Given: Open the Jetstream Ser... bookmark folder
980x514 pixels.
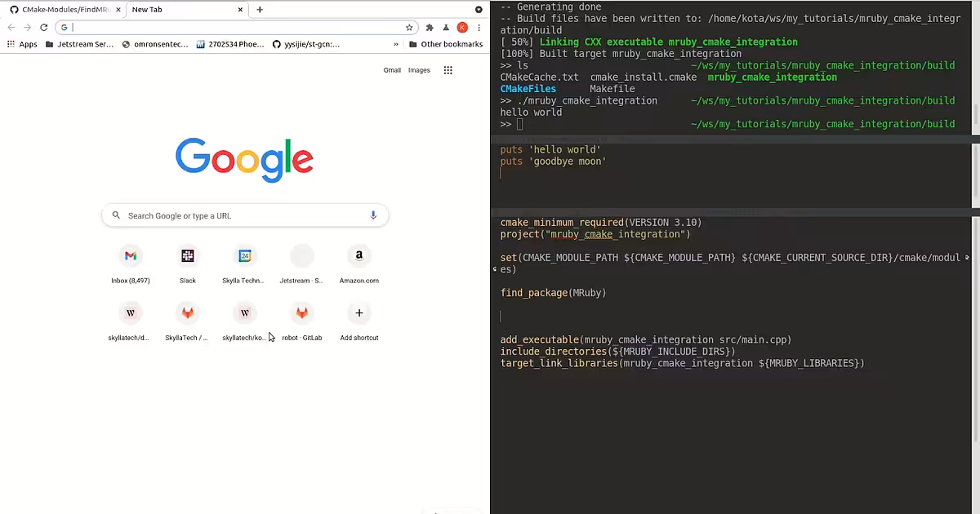Looking at the screenshot, I should 79,44.
